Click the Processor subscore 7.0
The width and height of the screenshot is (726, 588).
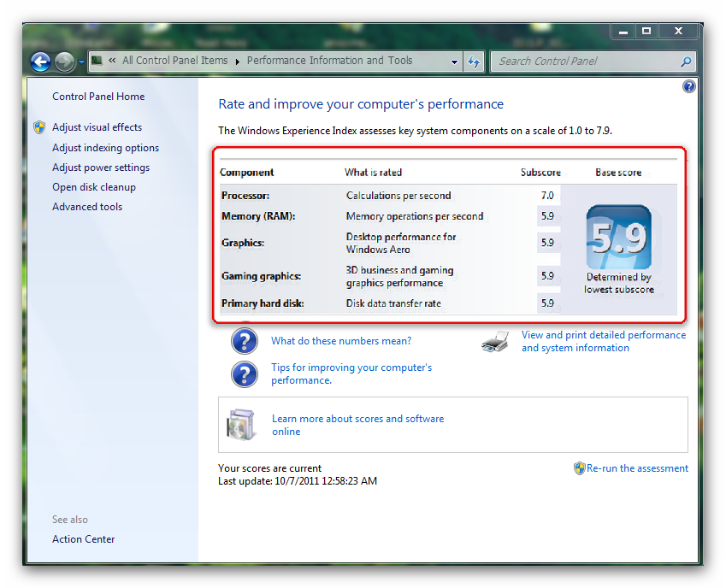[x=547, y=196]
